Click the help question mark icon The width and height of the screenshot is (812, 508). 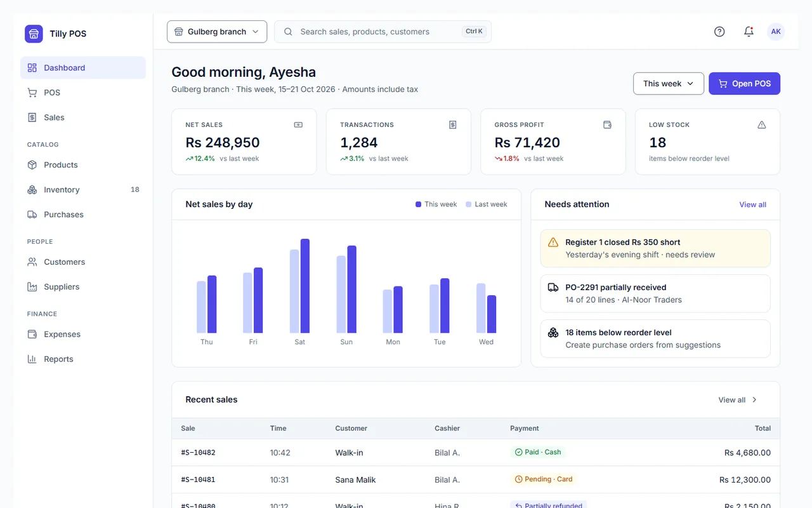(719, 32)
